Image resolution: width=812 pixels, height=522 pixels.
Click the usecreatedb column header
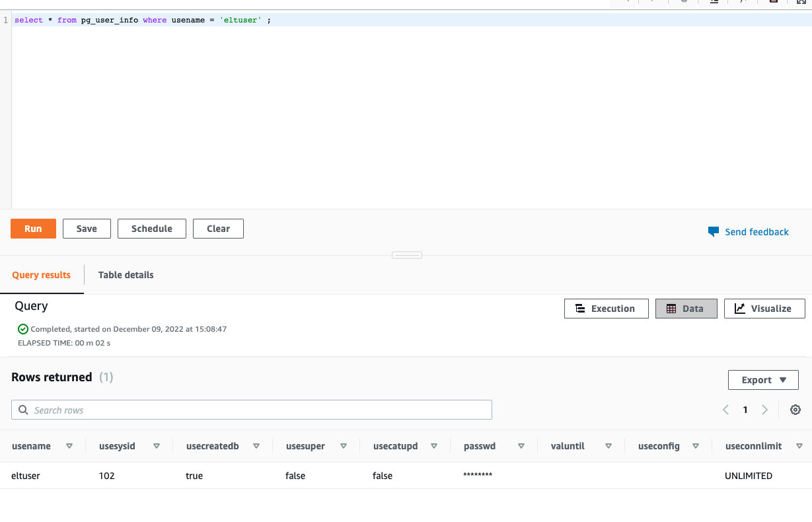tap(213, 446)
